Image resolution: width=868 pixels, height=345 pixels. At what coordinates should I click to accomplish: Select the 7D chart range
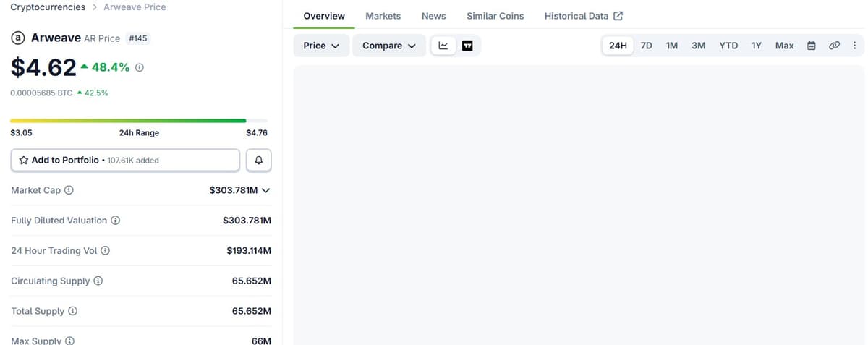pyautogui.click(x=647, y=46)
